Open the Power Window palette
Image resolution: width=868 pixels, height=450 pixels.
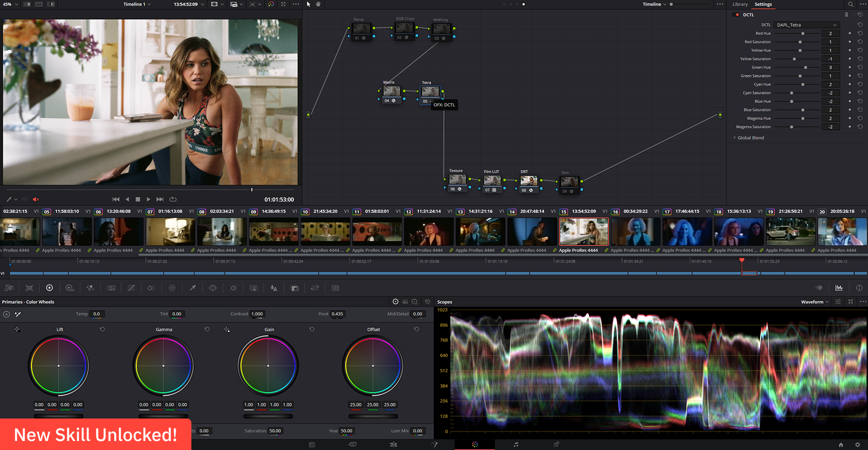pos(213,288)
